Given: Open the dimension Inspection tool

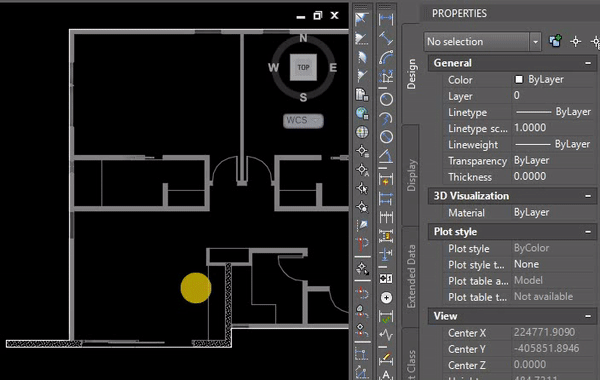Looking at the screenshot, I should pyautogui.click(x=386, y=317).
